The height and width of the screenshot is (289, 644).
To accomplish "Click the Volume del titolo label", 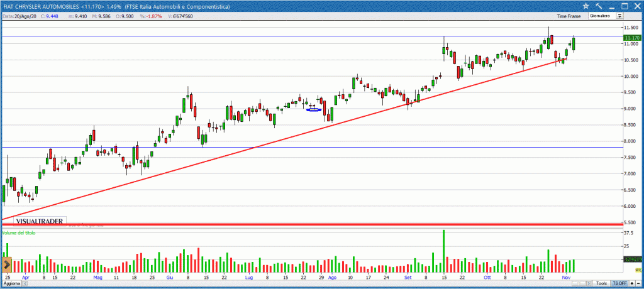I will [x=19, y=232].
